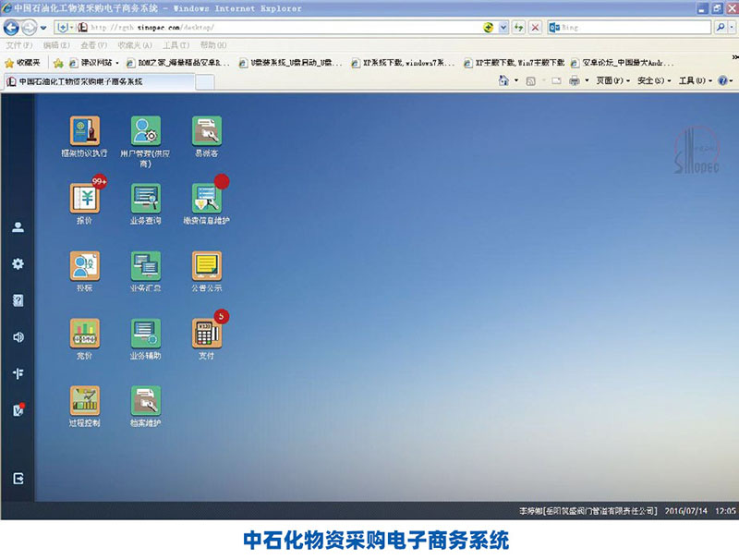The width and height of the screenshot is (739, 560).
Task: Click the user profile icon in sidebar
Action: click(x=18, y=227)
